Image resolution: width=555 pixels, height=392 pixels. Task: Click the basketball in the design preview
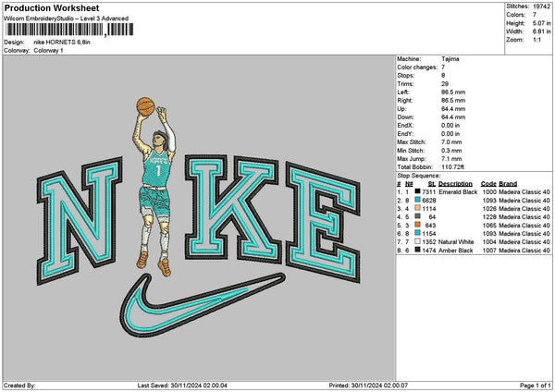145,106
